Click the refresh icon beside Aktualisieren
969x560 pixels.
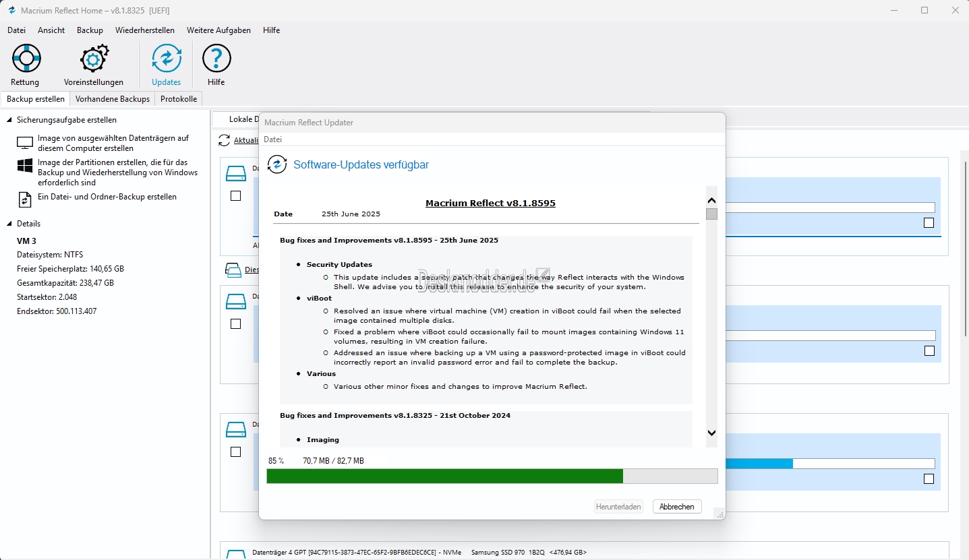click(x=225, y=140)
